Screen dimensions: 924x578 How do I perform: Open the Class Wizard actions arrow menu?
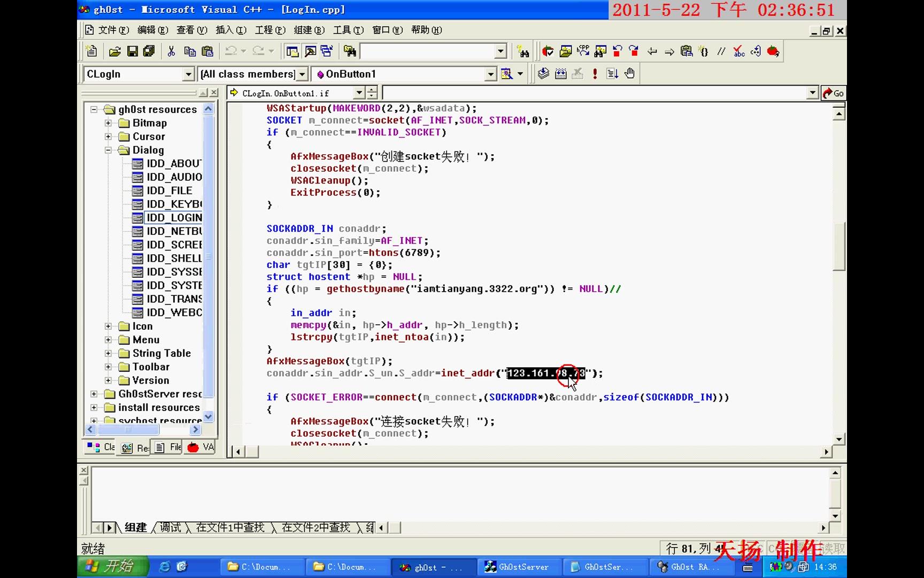[x=520, y=74]
